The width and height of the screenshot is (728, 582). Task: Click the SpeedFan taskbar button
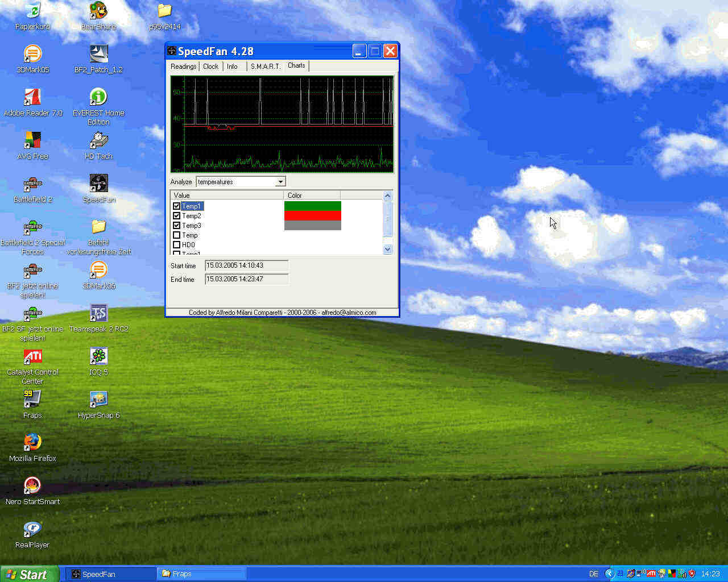(111, 574)
